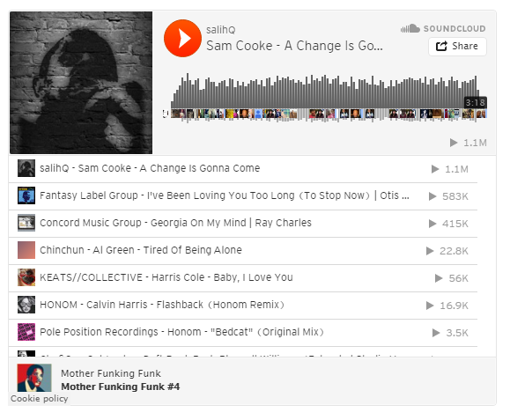Click the Ray Charles track thumbnail icon
The width and height of the screenshot is (510, 420).
pyautogui.click(x=26, y=223)
